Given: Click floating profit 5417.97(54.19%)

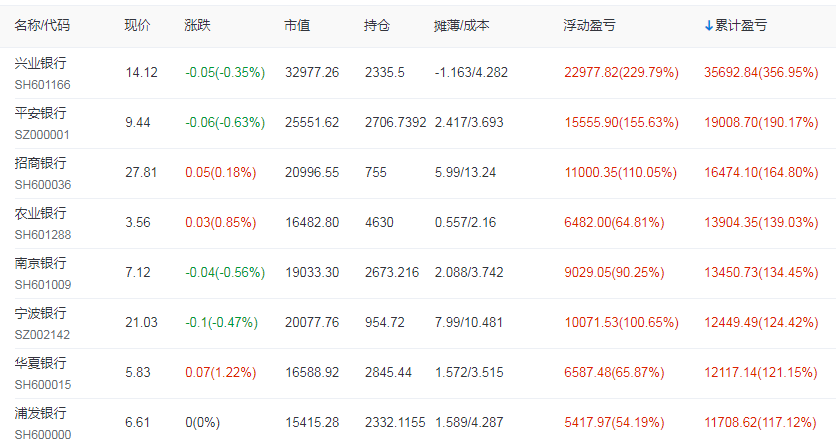Looking at the screenshot, I should (x=614, y=422).
